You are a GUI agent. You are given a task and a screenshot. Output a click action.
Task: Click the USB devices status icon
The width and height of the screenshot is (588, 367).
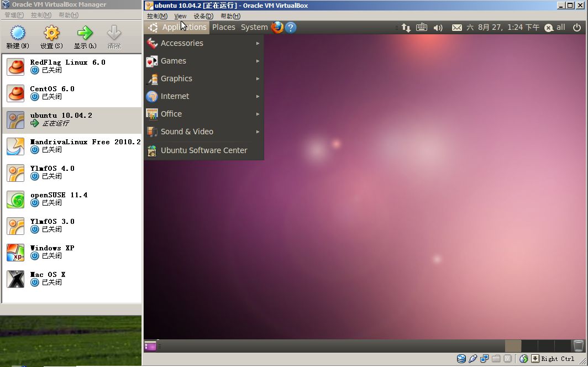click(x=473, y=359)
